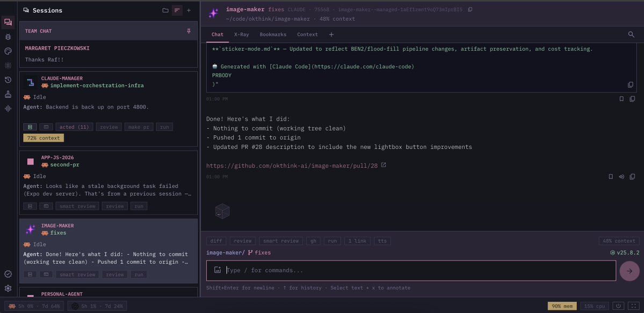The image size is (644, 313).
Task: Click the run button above the input
Action: (x=332, y=241)
